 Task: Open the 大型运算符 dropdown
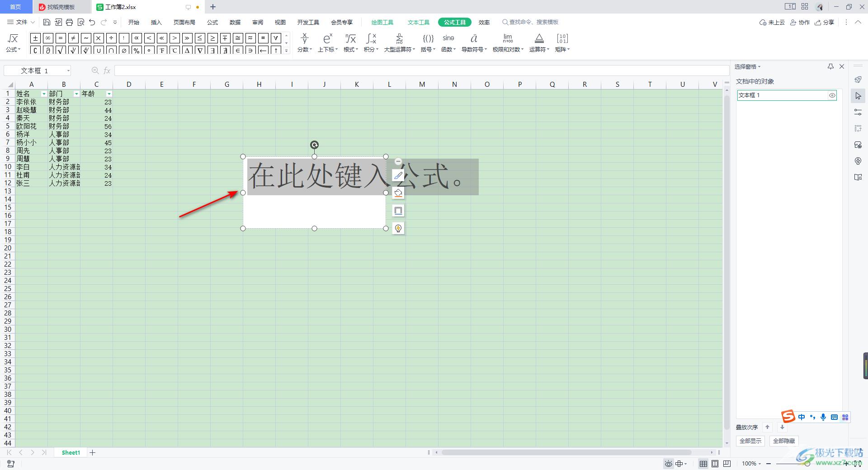click(400, 43)
